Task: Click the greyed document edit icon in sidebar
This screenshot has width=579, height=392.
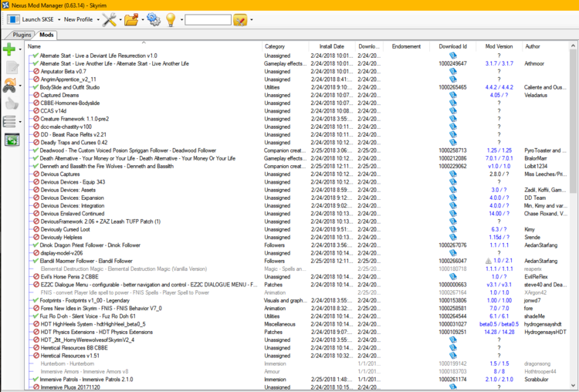Action: click(x=12, y=67)
